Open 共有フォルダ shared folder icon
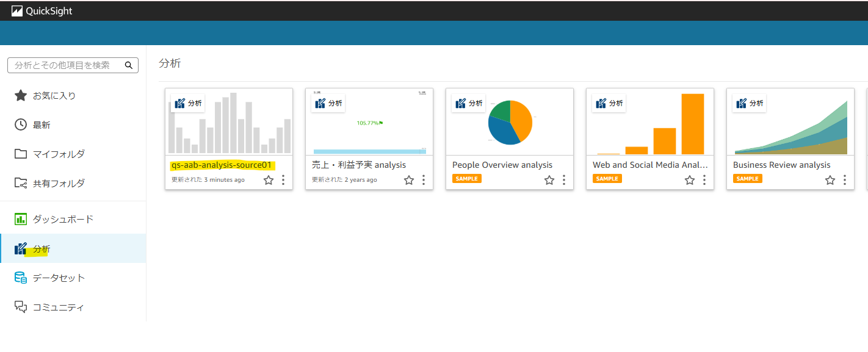 [21, 183]
